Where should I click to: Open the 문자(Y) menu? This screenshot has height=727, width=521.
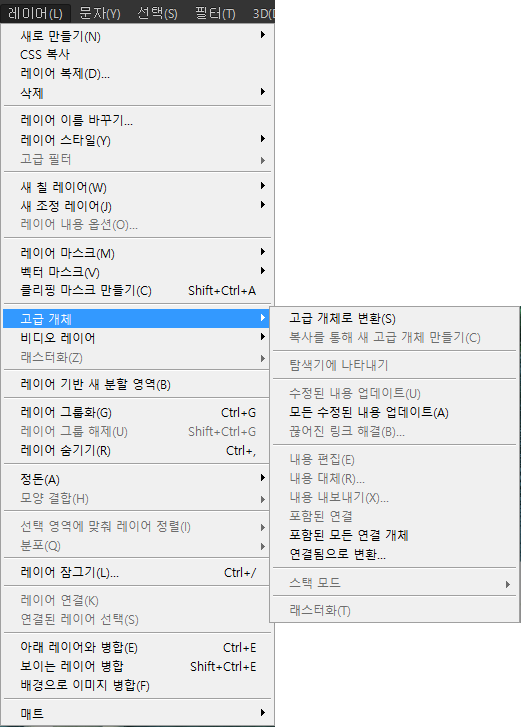[x=100, y=13]
